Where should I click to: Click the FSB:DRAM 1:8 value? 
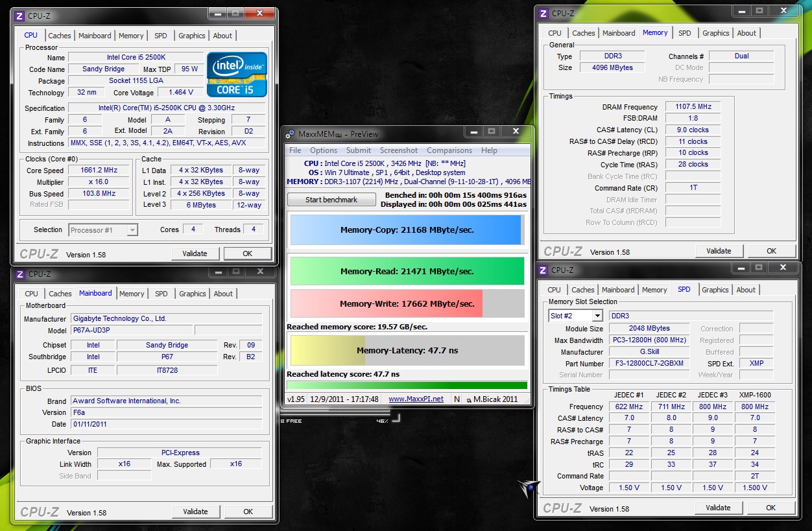point(692,119)
